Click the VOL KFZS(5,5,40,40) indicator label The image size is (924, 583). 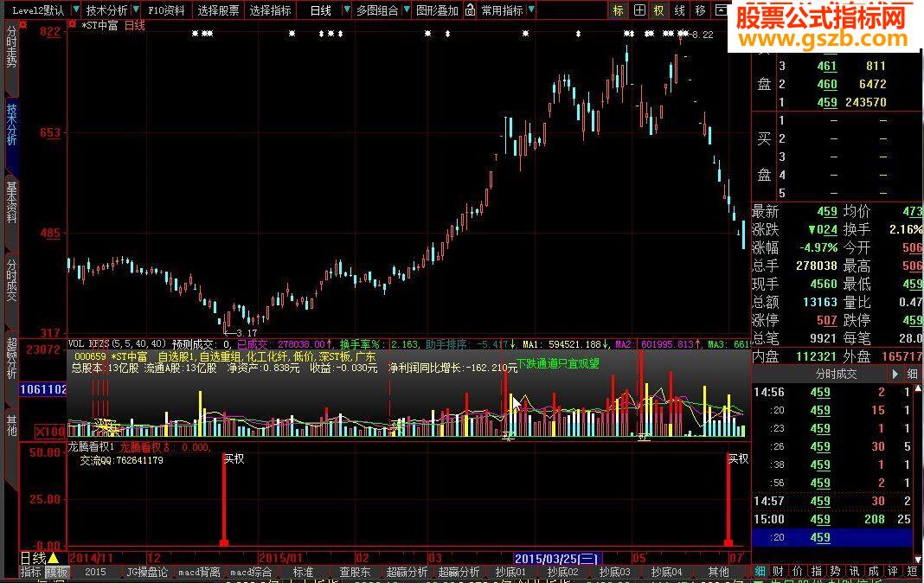pos(118,344)
